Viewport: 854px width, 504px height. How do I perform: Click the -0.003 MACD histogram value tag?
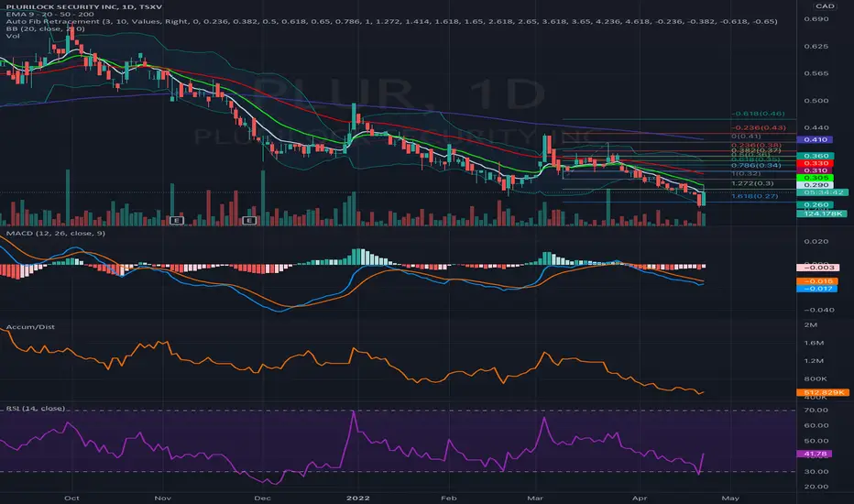[817, 268]
